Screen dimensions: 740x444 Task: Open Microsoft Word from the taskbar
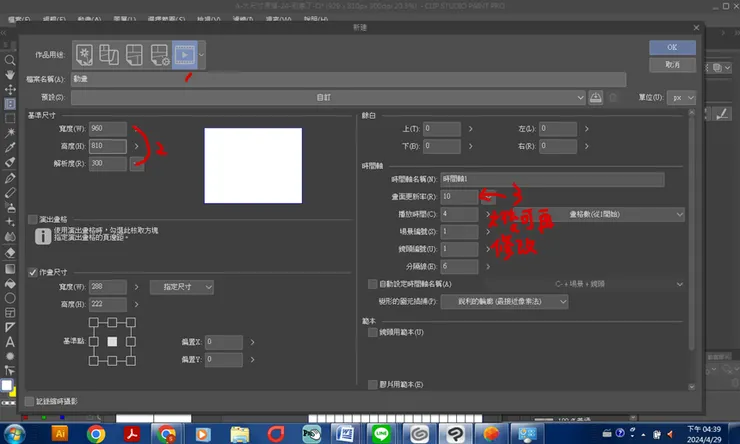(x=345, y=434)
